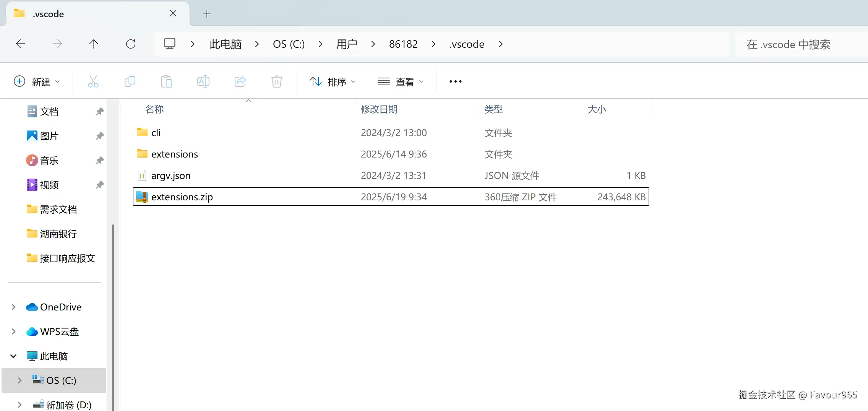Screen dimensions: 868x411
Task: Click OS (C:) in the address breadcrumb
Action: 289,44
